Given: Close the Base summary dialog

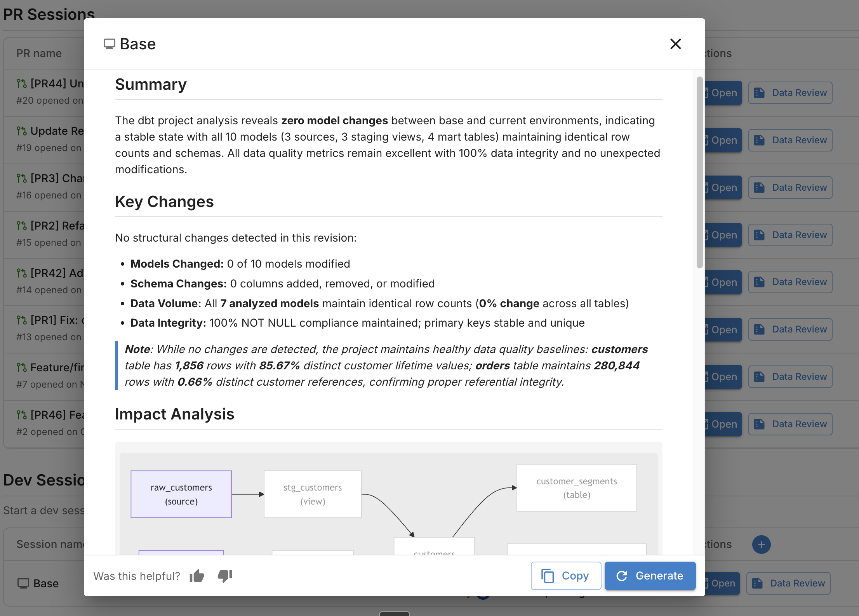Looking at the screenshot, I should pos(675,44).
